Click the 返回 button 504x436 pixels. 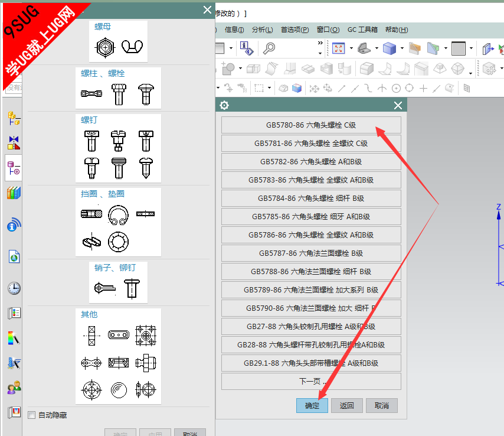347,406
